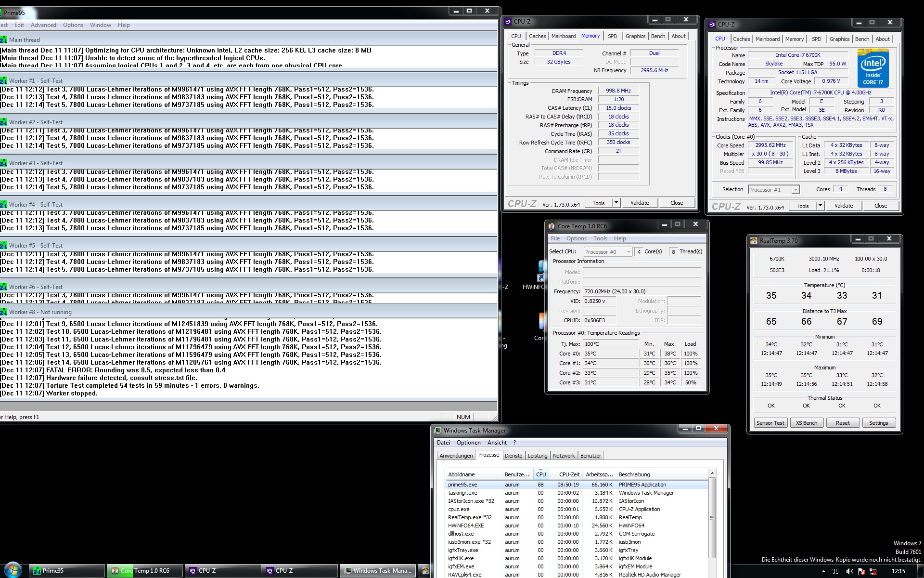Open Settings in RealTemp
This screenshot has height=578, width=924.
(x=879, y=423)
